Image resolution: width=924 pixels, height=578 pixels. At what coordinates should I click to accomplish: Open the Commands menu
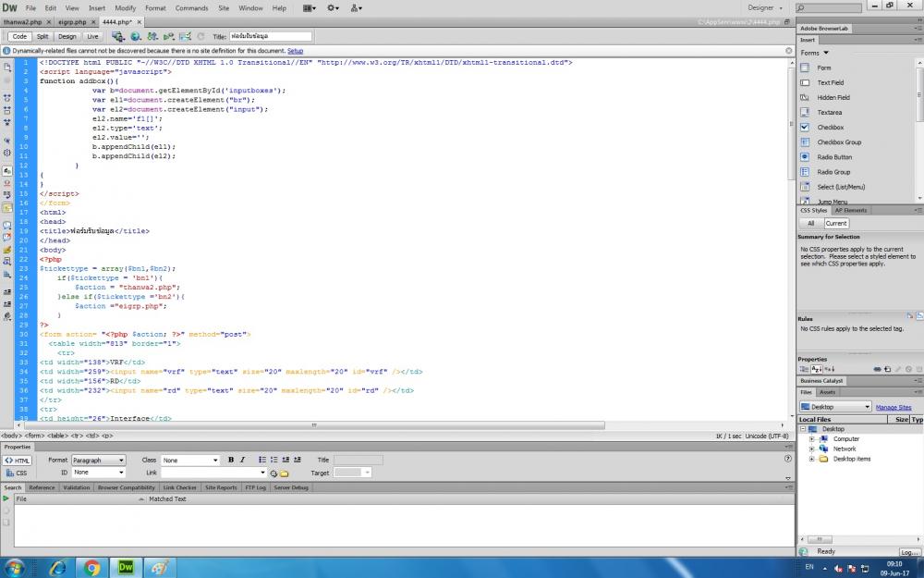coord(191,8)
